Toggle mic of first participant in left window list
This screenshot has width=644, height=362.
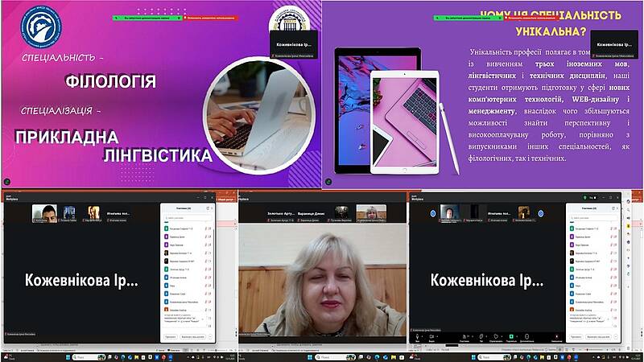coord(205,229)
